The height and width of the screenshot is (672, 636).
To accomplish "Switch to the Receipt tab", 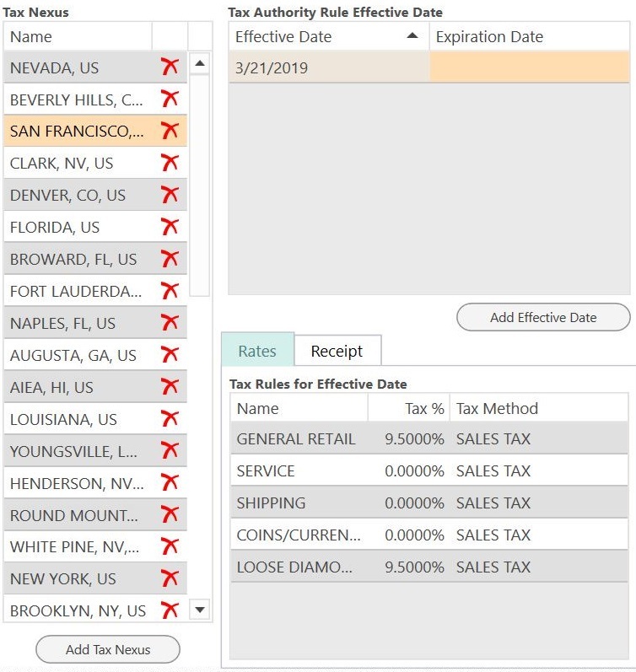I will [x=337, y=351].
